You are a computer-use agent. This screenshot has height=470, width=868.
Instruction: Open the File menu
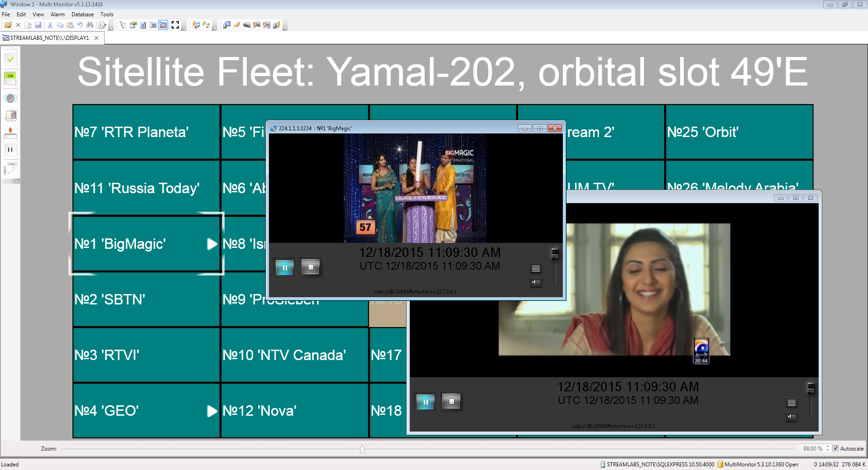point(6,14)
